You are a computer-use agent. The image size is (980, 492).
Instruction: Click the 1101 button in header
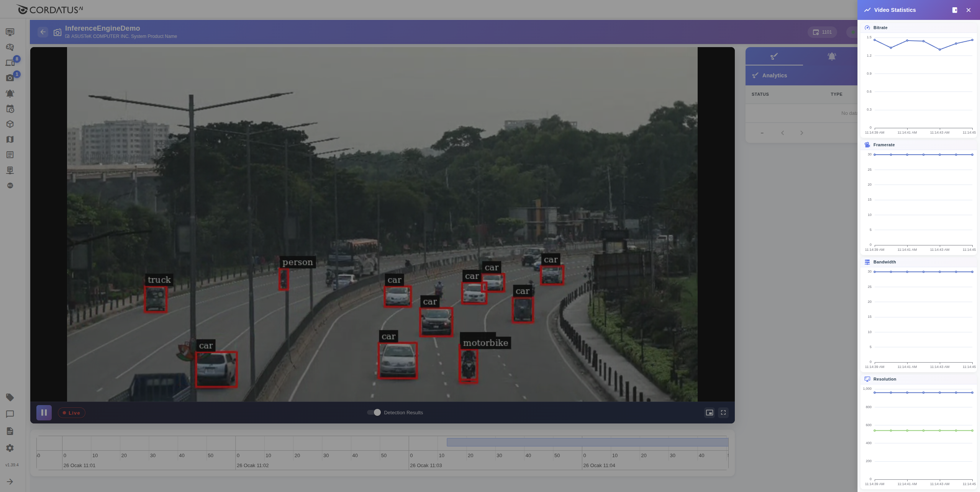coord(822,32)
